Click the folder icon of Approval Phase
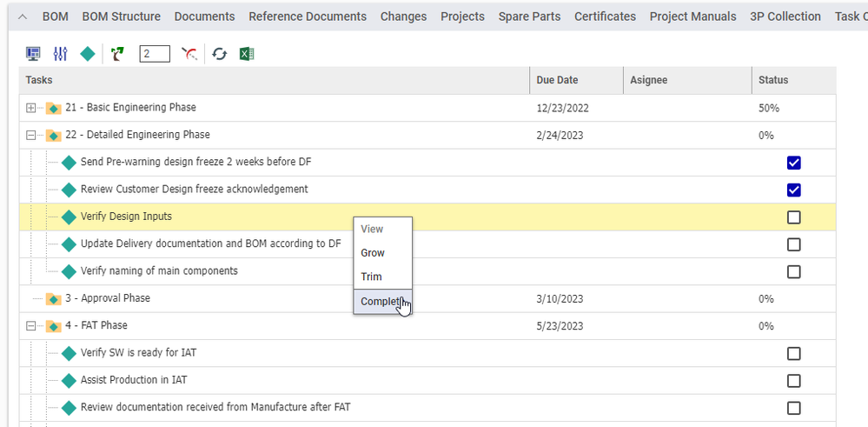 pos(53,299)
